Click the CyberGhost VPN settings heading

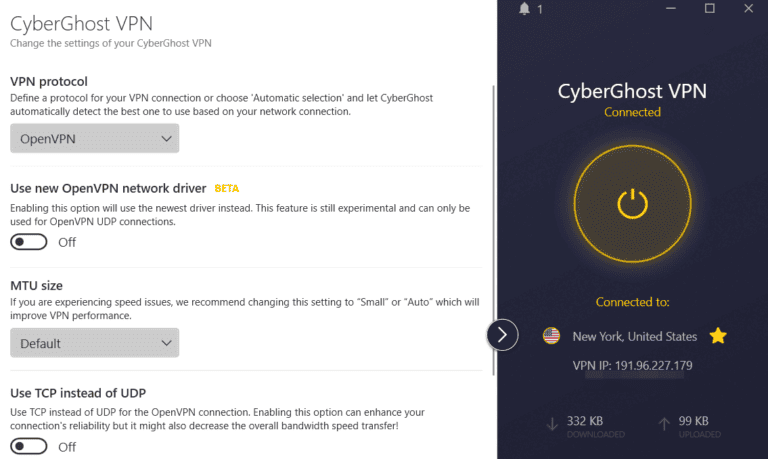point(82,22)
